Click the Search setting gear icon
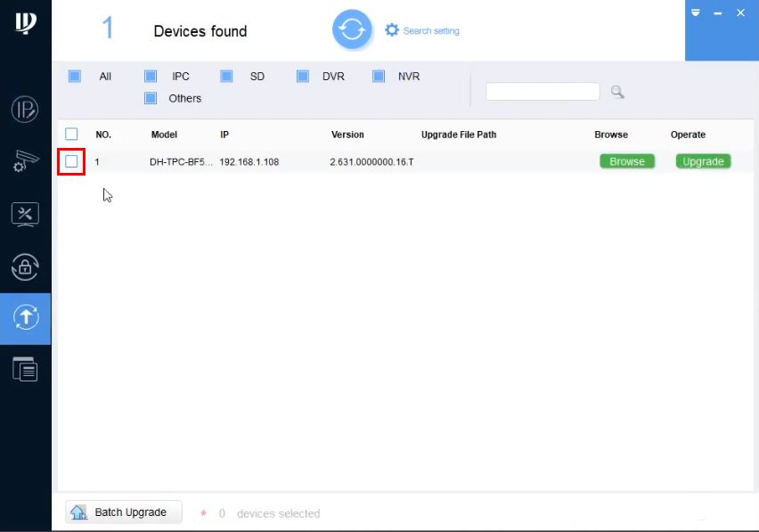The width and height of the screenshot is (759, 532). tap(392, 30)
